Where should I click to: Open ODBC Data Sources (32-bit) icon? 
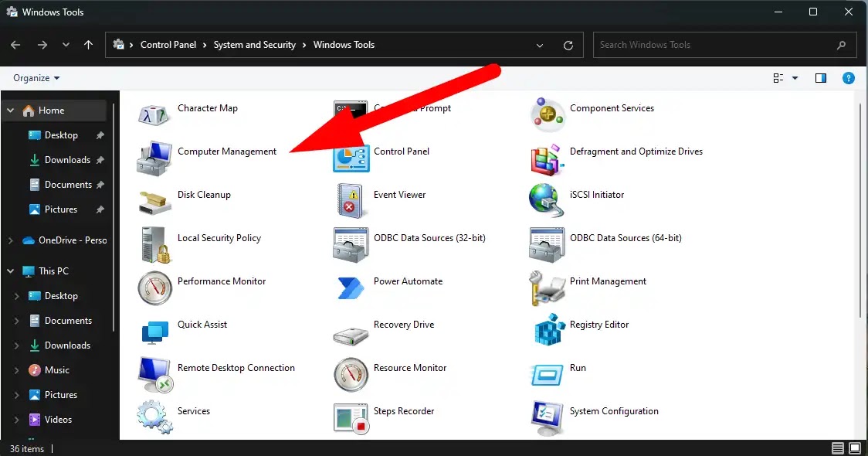[351, 244]
